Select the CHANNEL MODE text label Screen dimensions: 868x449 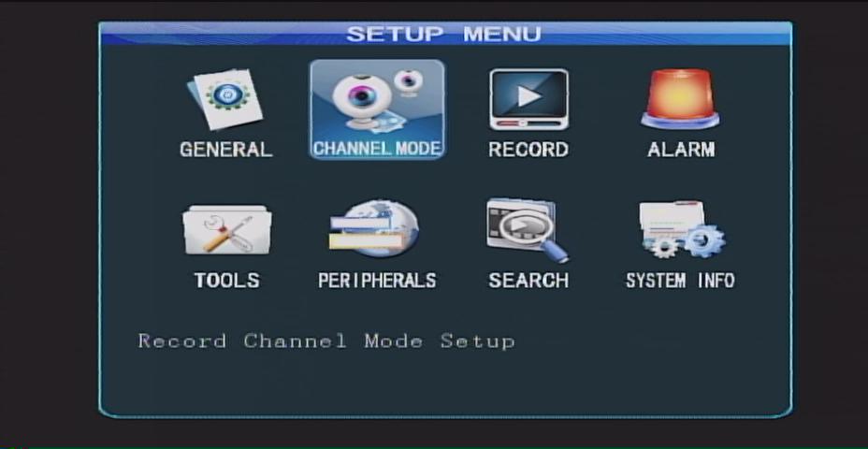pyautogui.click(x=377, y=149)
